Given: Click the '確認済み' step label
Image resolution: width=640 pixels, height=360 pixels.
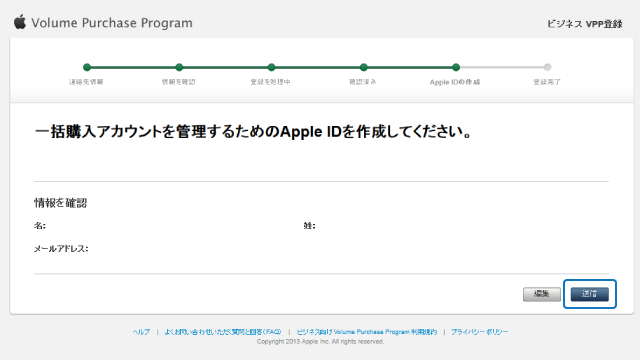Looking at the screenshot, I should click(362, 82).
